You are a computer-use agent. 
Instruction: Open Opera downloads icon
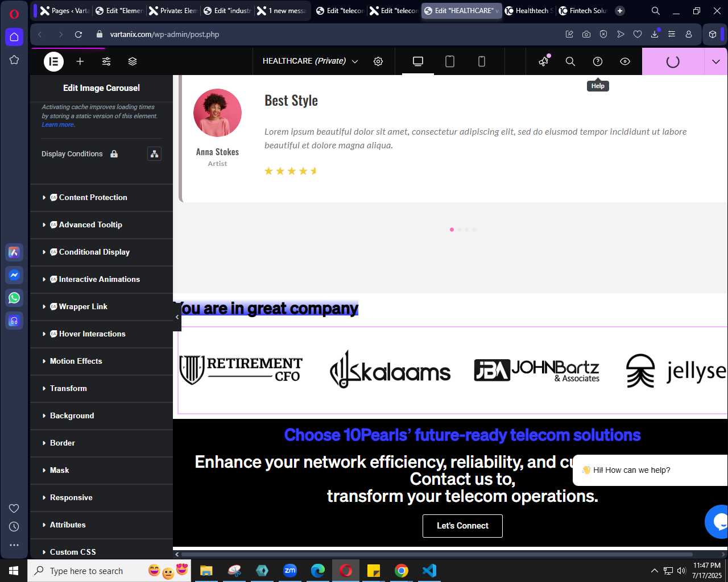point(655,34)
